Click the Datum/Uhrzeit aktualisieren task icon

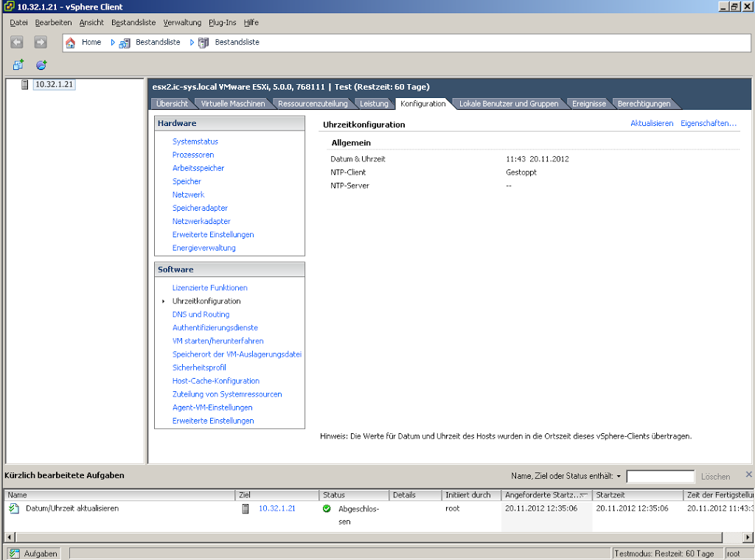point(14,508)
